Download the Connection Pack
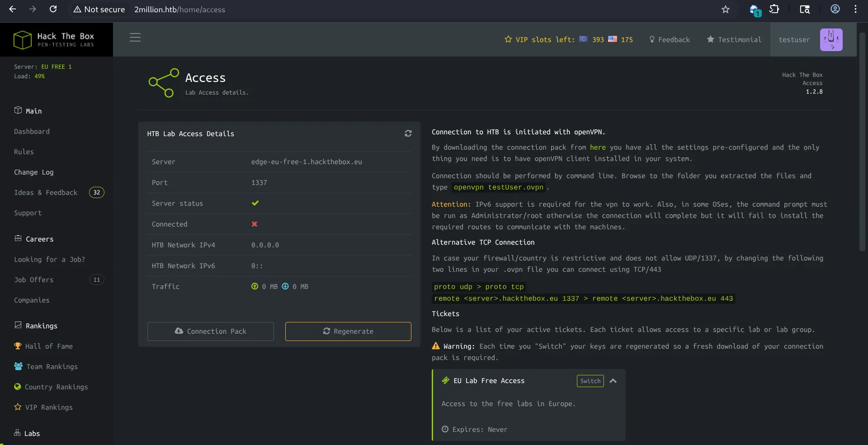The image size is (868, 445). [x=211, y=331]
